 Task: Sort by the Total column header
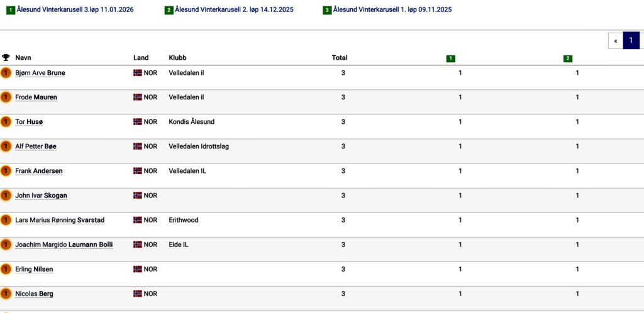[340, 58]
